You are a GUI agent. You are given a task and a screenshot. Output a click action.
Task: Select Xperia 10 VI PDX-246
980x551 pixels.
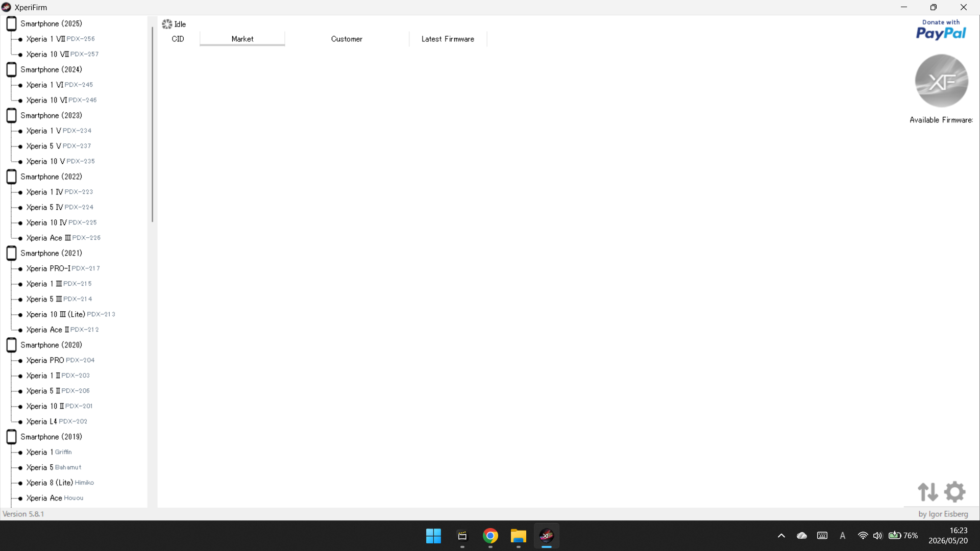point(62,100)
